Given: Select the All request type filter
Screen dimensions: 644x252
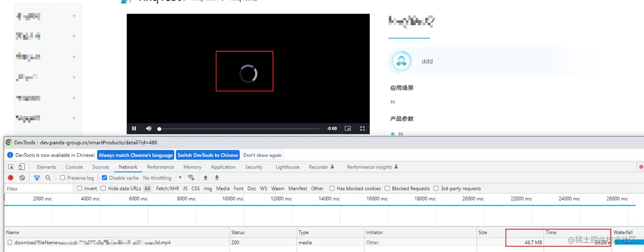Looking at the screenshot, I should [147, 188].
